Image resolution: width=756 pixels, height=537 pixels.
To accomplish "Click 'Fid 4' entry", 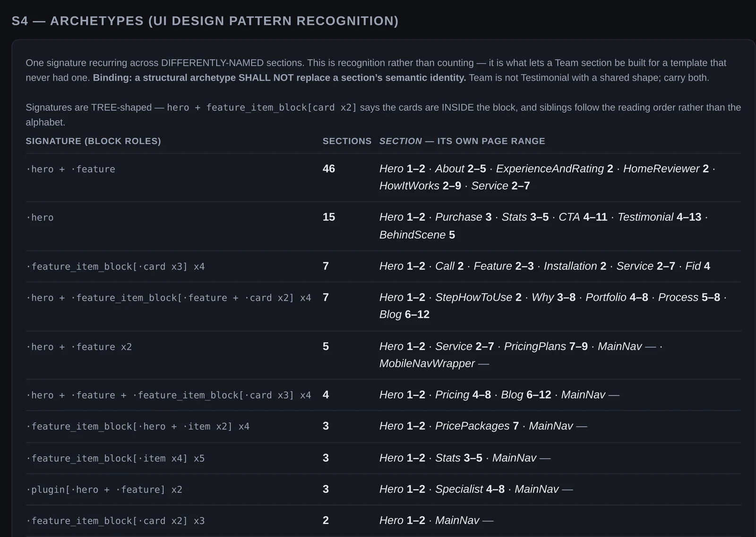I will [x=697, y=266].
